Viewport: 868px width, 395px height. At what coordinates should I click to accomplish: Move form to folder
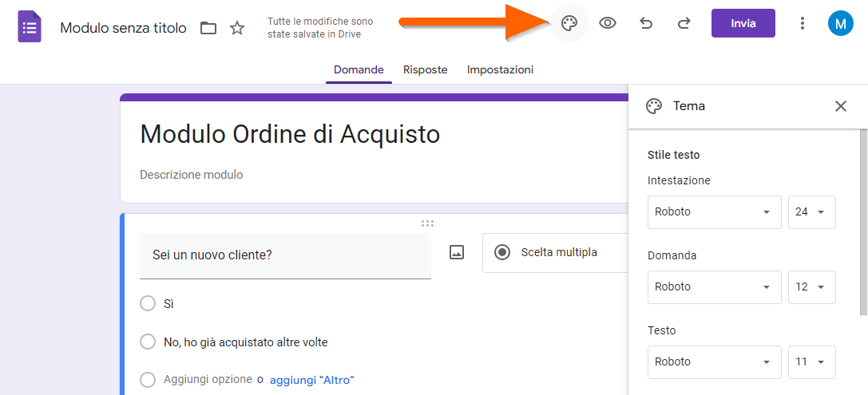(x=208, y=29)
